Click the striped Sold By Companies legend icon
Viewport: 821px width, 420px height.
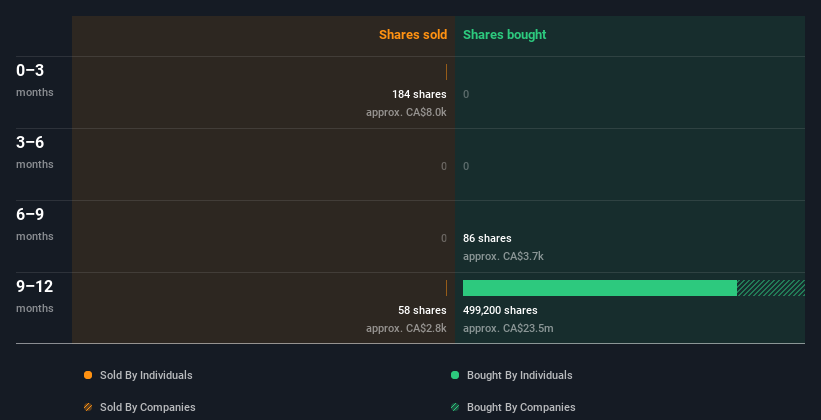pyautogui.click(x=88, y=407)
